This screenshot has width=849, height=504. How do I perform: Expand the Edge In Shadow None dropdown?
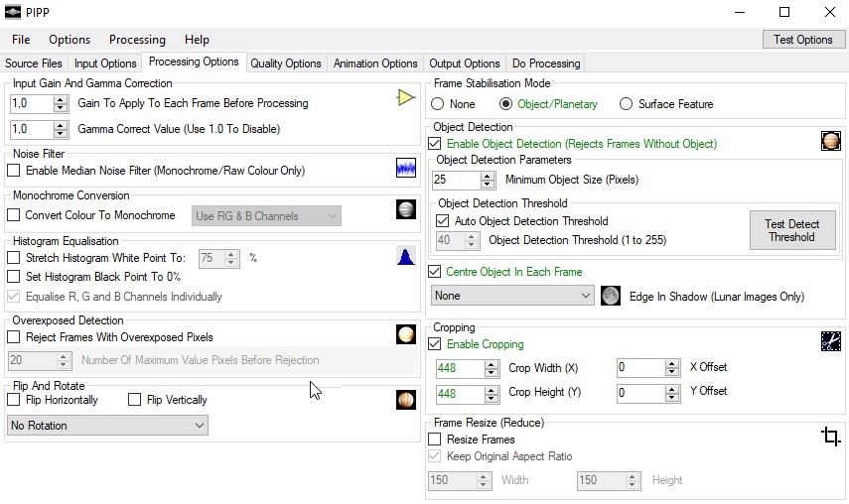coord(512,296)
